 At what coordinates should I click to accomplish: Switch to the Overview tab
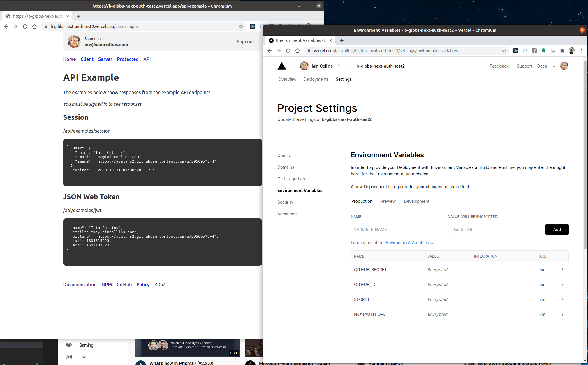tap(287, 79)
